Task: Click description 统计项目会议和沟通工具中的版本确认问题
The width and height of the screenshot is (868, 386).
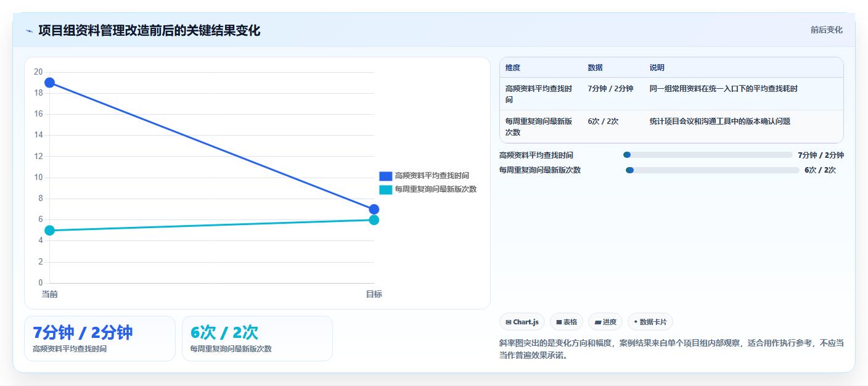Action: point(720,121)
